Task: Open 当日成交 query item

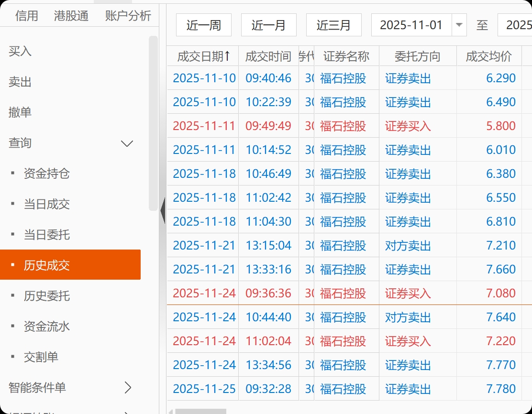Action: pyautogui.click(x=46, y=204)
